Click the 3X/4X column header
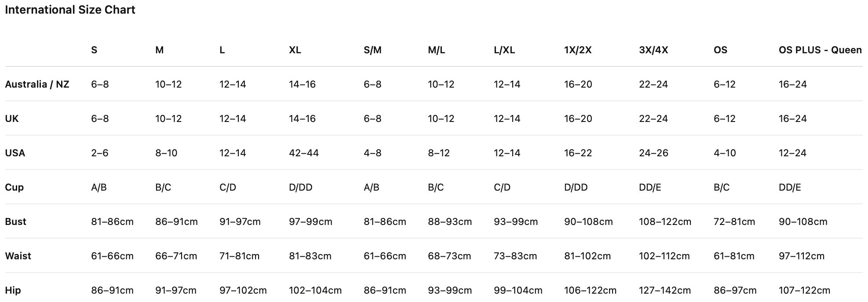This screenshot has width=868, height=302. coord(653,50)
